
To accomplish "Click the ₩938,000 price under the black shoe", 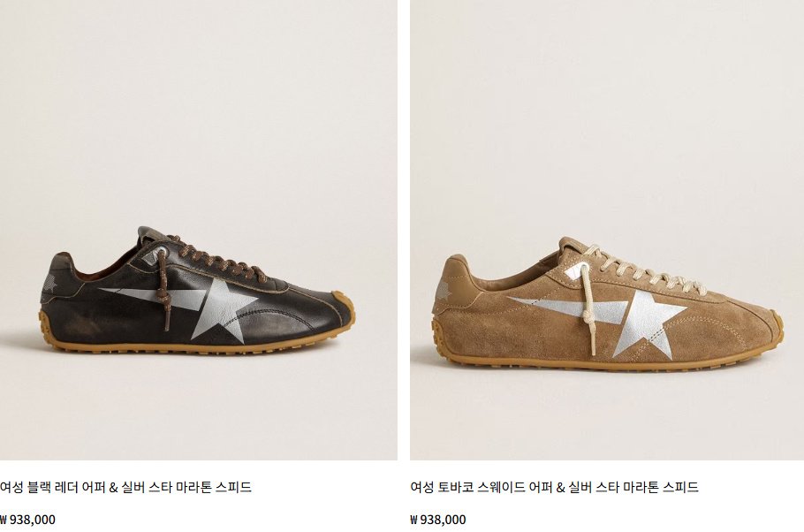I will 27,519.
